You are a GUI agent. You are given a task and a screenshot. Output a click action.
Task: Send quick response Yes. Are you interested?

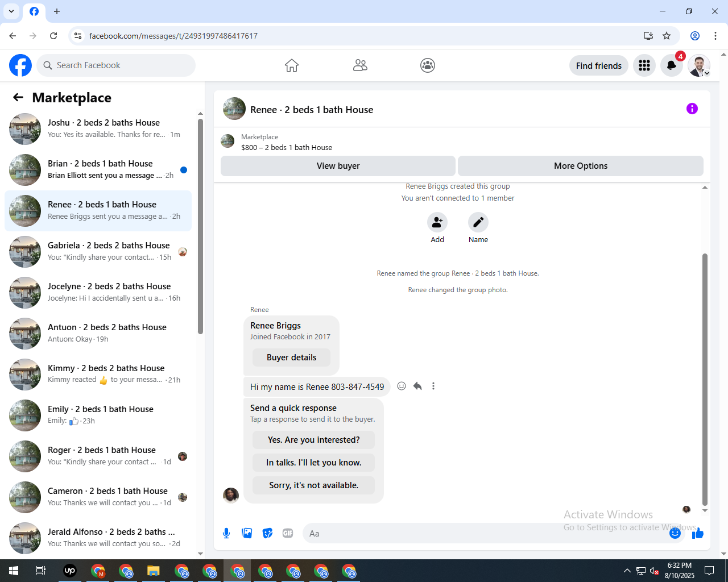point(314,440)
